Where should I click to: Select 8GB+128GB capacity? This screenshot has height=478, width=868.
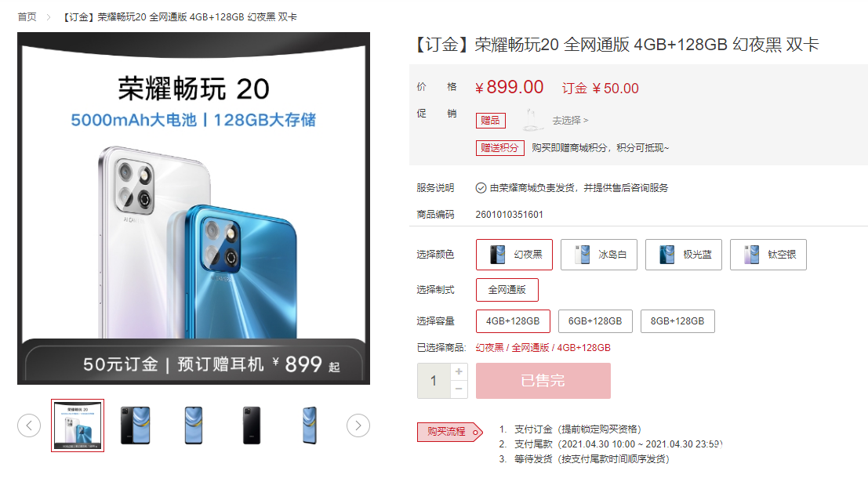pos(677,320)
